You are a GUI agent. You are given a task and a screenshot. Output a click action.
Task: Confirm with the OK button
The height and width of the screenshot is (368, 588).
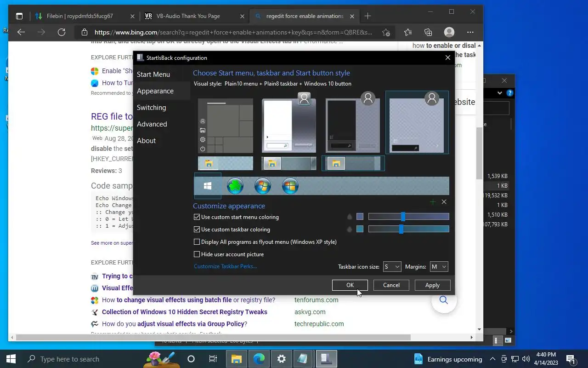click(x=350, y=285)
